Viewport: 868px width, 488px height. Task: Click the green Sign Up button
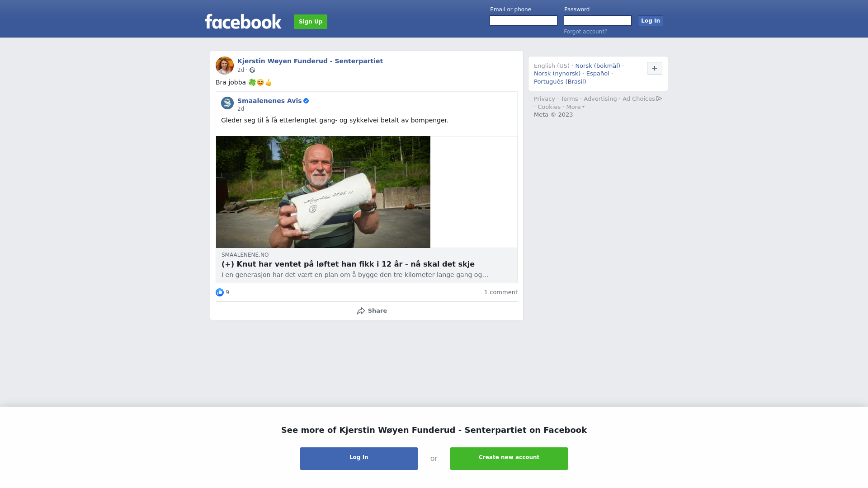pyautogui.click(x=311, y=22)
